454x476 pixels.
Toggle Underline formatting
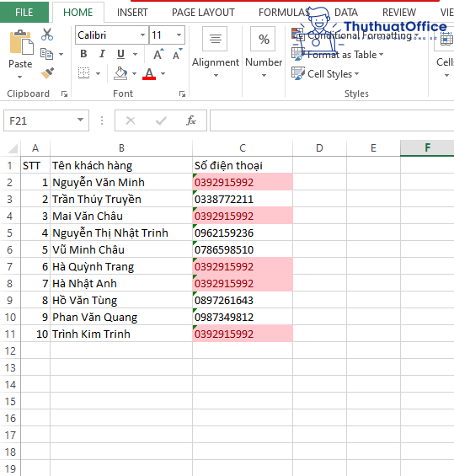(120, 54)
